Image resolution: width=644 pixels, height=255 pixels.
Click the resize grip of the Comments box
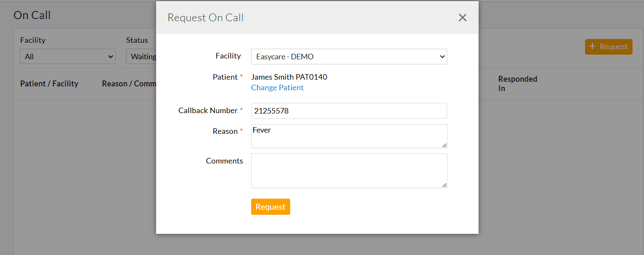[445, 184]
